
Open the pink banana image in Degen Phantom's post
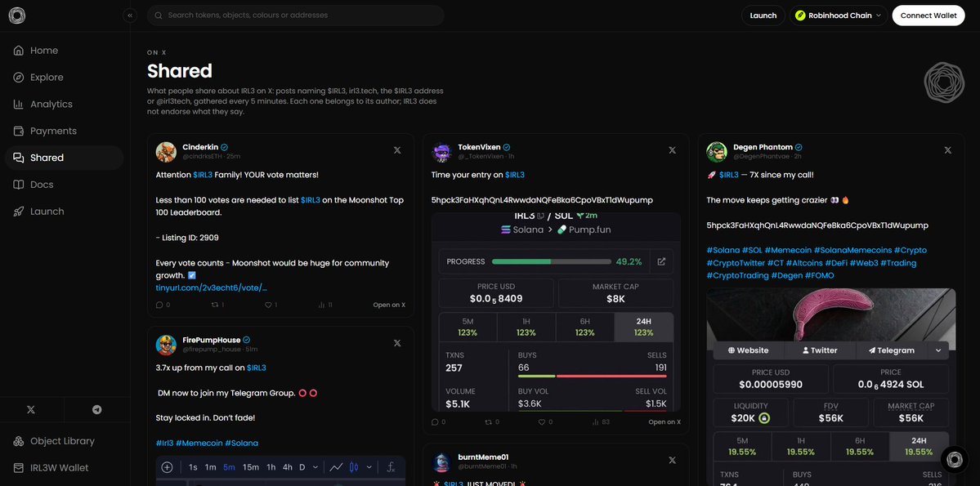(x=830, y=386)
